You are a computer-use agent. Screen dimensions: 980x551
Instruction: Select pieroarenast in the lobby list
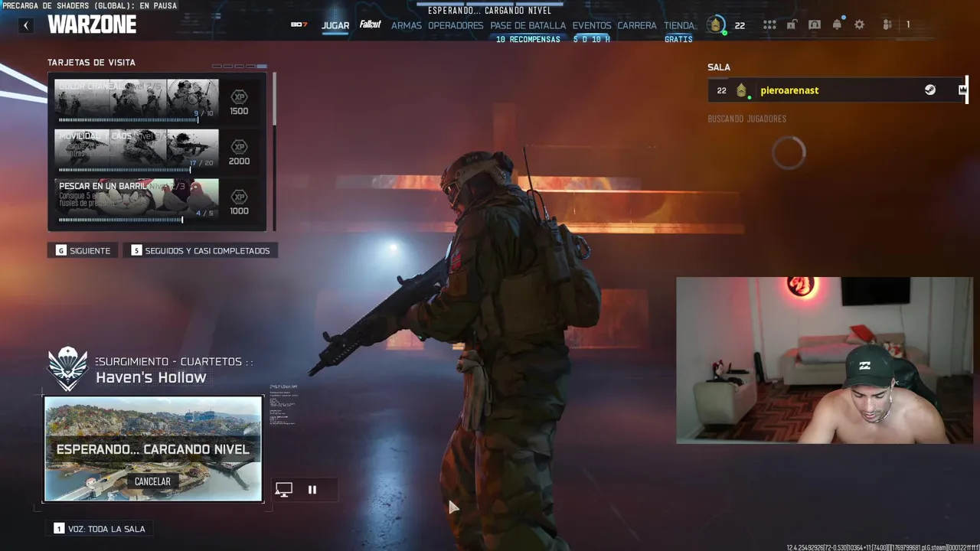coord(838,90)
